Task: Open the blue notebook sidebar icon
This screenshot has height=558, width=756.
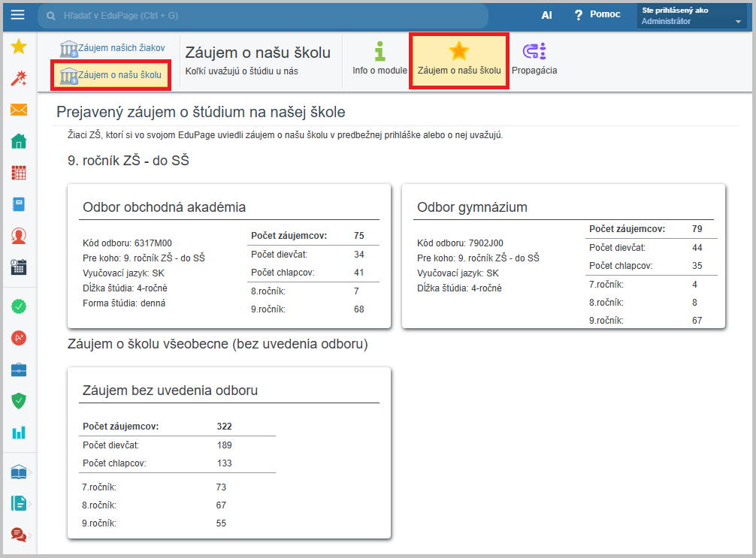Action: [19, 204]
